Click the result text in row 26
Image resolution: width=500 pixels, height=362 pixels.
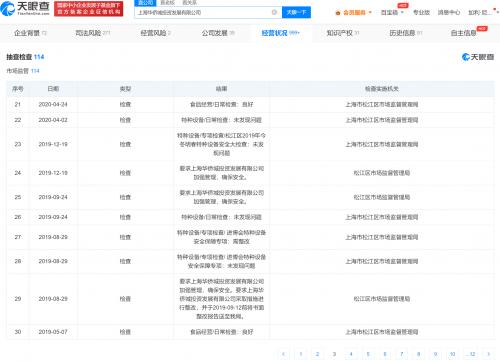[x=221, y=217]
